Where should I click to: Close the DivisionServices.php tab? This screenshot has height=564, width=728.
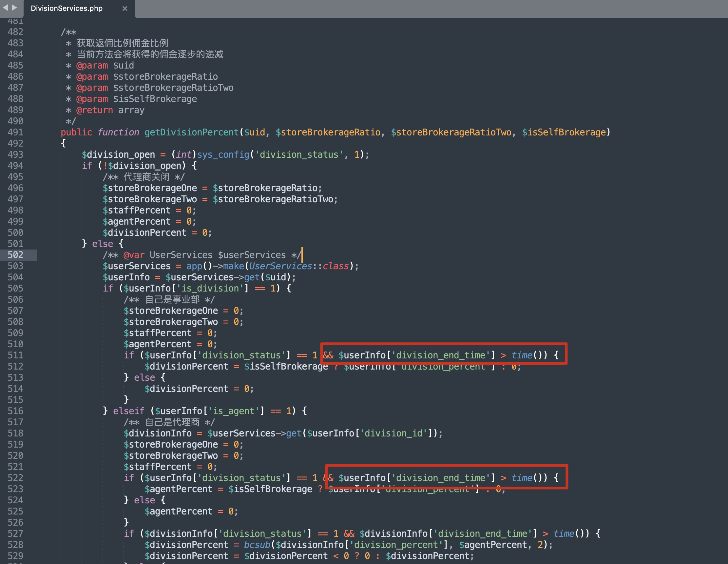[125, 9]
